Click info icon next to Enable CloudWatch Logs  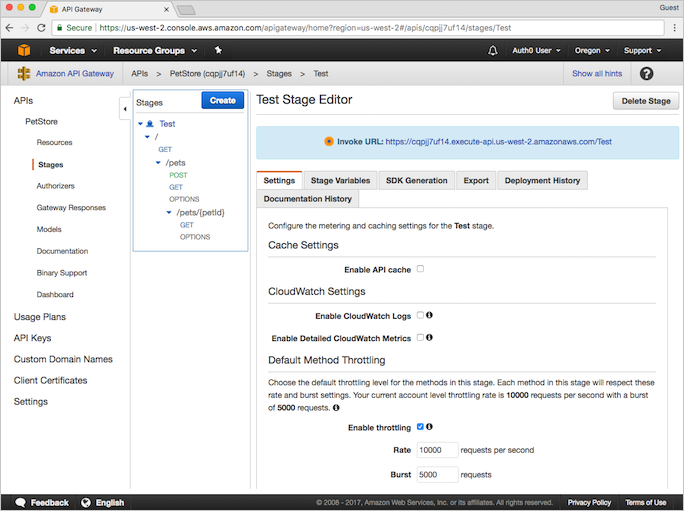click(429, 315)
